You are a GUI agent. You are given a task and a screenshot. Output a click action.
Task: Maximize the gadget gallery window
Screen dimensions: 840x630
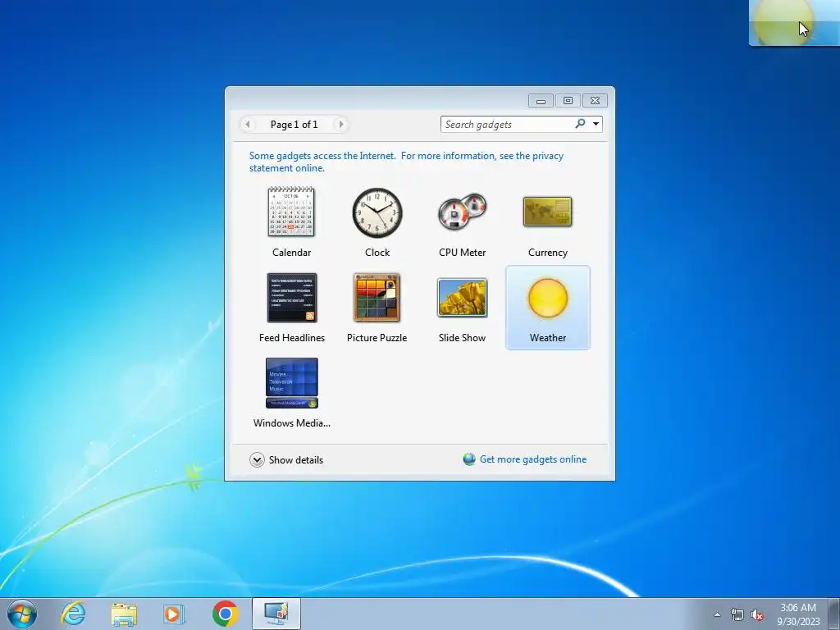coord(568,100)
